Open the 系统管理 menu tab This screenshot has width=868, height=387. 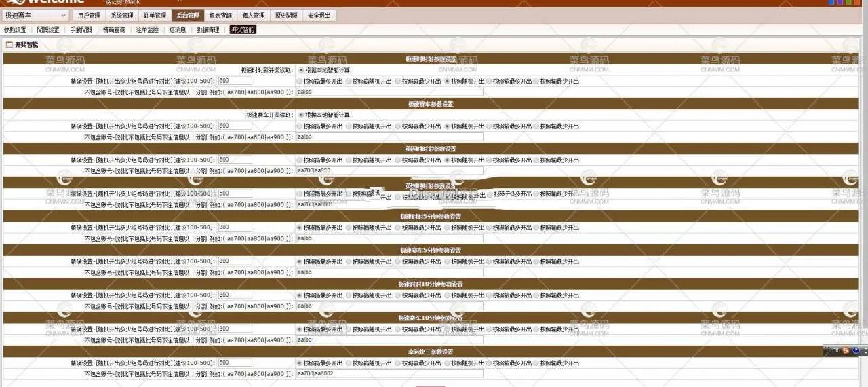coord(122,15)
